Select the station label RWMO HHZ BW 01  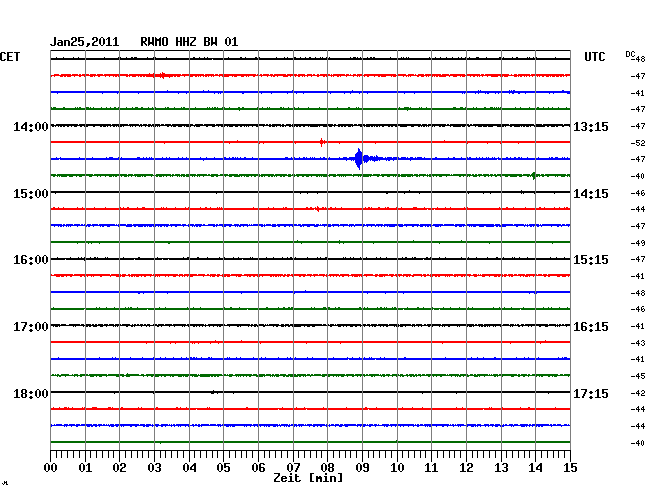coord(189,42)
